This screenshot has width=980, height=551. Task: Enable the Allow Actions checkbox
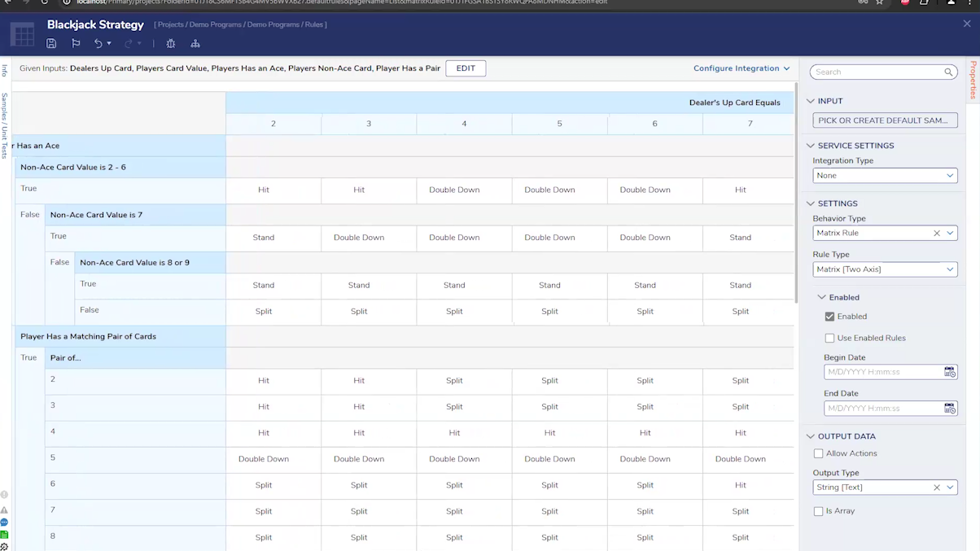point(818,453)
